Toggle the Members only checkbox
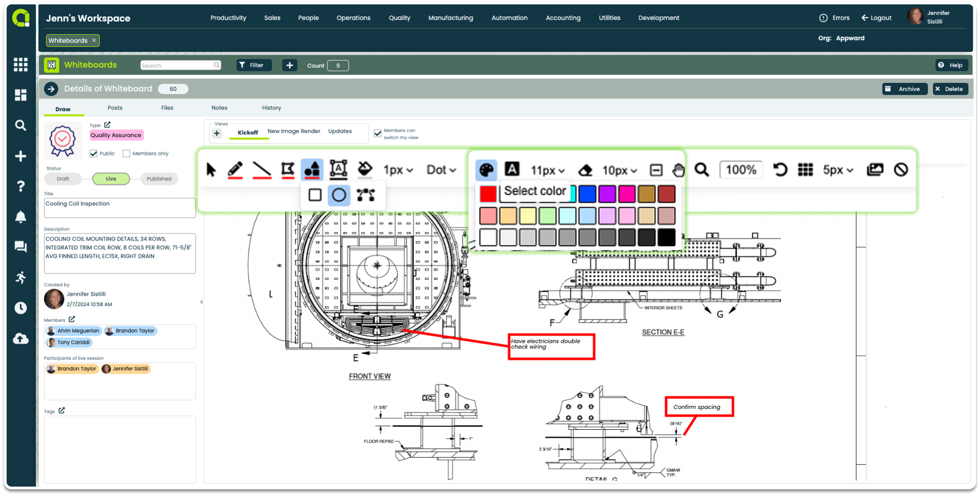980x496 pixels. pos(126,154)
